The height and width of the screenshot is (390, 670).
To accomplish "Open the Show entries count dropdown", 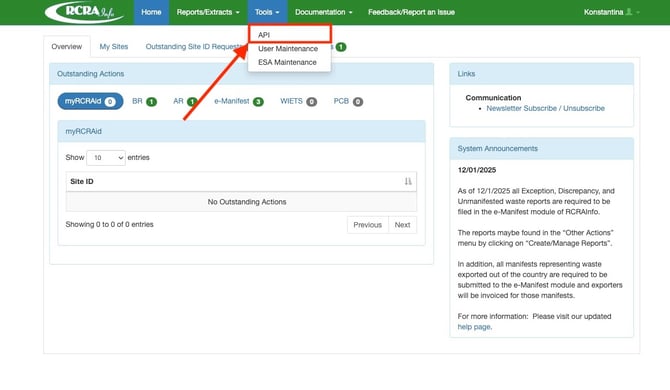I will tap(106, 158).
